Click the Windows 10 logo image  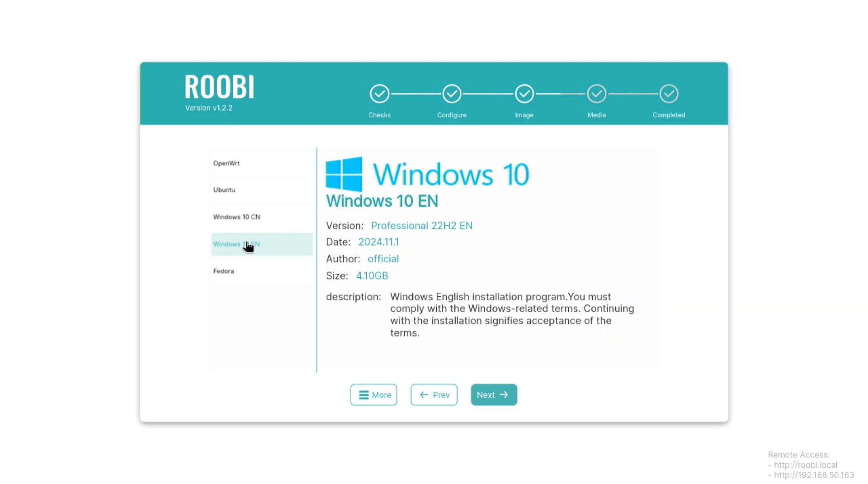[427, 174]
